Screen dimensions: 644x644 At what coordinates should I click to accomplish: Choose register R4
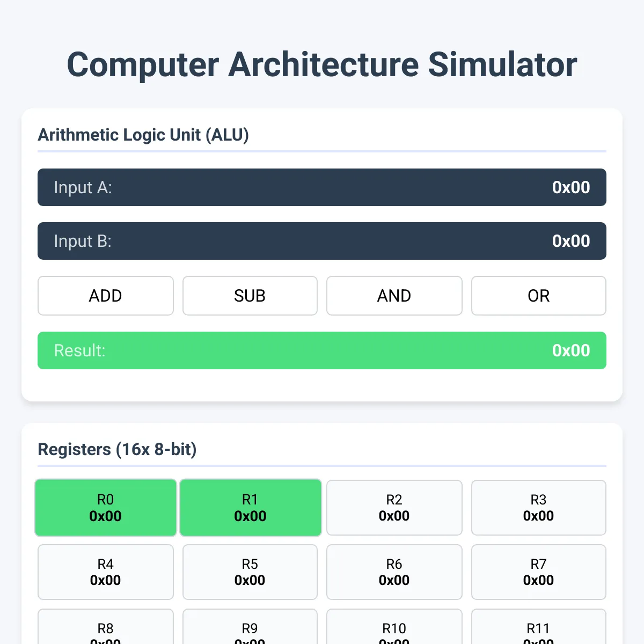tap(106, 572)
